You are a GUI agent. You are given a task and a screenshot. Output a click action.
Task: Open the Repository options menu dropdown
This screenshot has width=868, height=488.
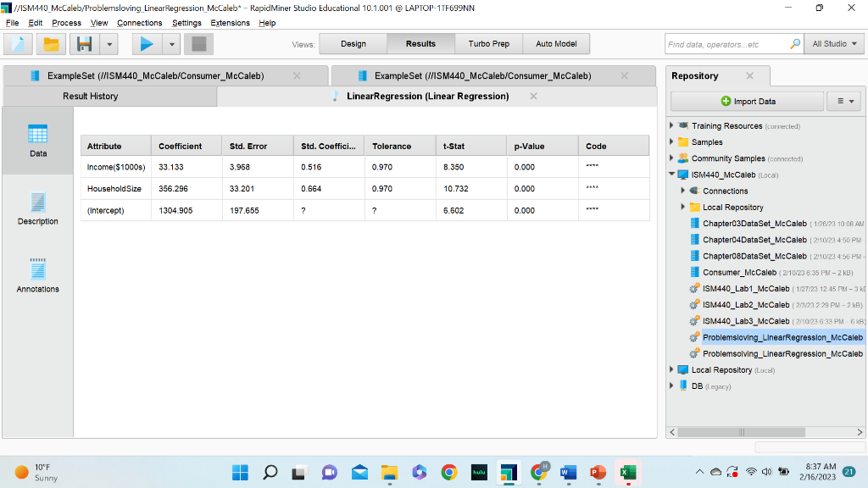pos(845,102)
